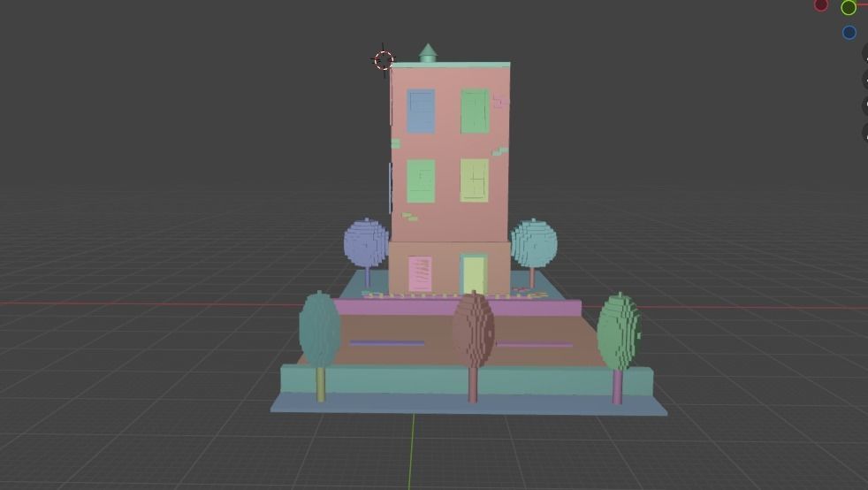Select the pink ground-floor window
Image resolution: width=868 pixels, height=490 pixels.
(420, 273)
